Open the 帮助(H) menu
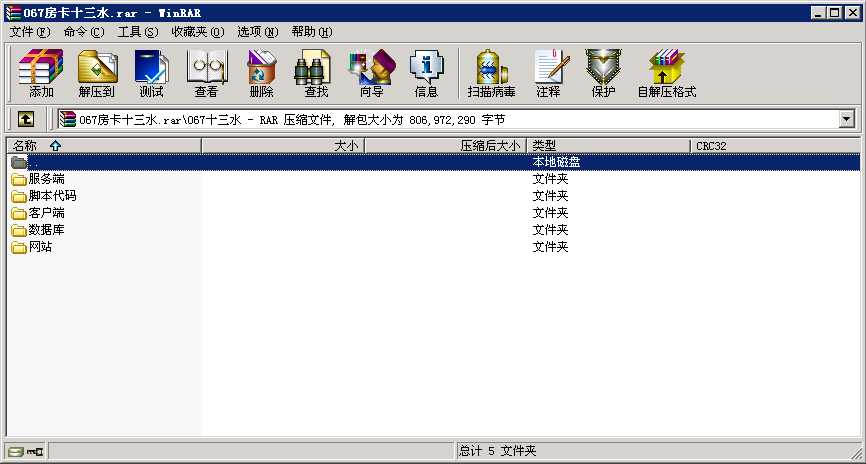 click(312, 32)
